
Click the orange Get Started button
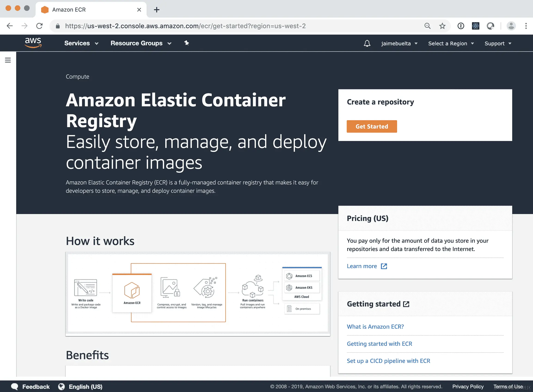click(x=371, y=126)
